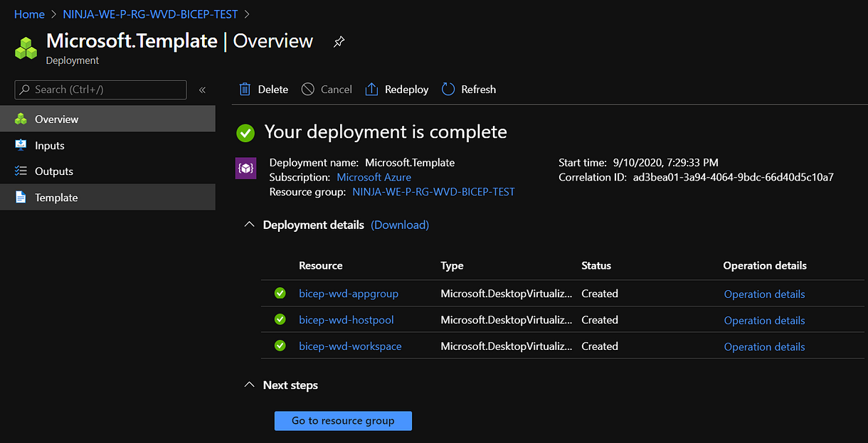Collapse the Next steps section
Screen dimensions: 868x443
pyautogui.click(x=249, y=385)
